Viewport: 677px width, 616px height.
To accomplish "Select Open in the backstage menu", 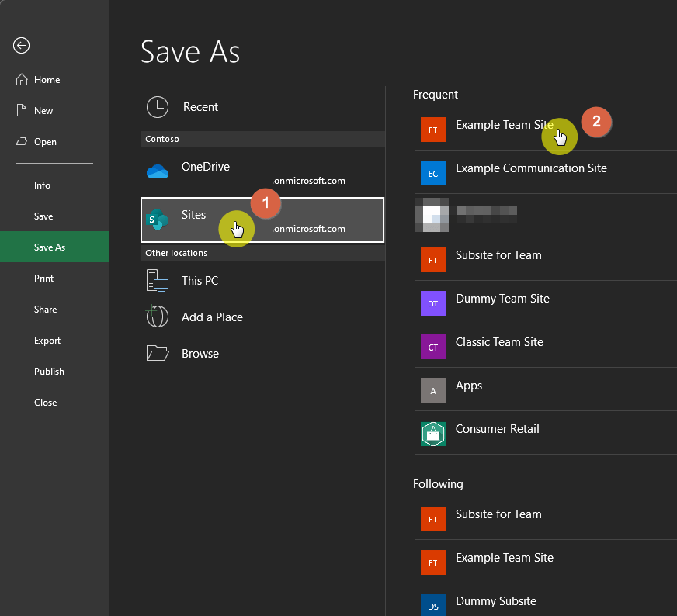I will [x=54, y=142].
